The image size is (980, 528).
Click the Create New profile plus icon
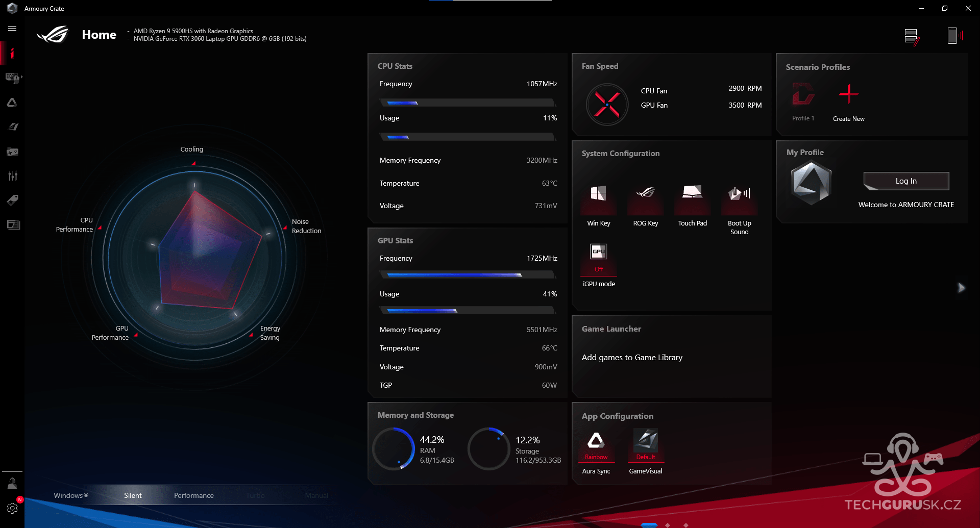point(849,94)
